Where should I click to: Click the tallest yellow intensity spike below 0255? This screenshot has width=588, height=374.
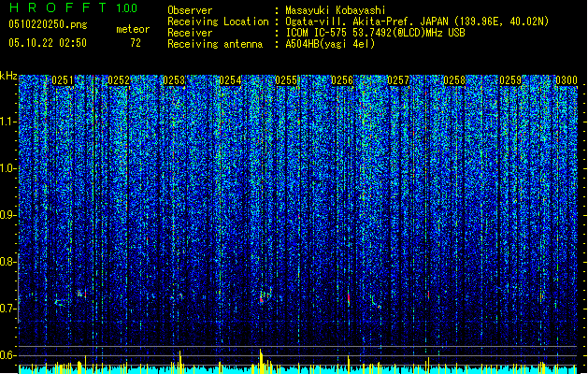coord(261,361)
